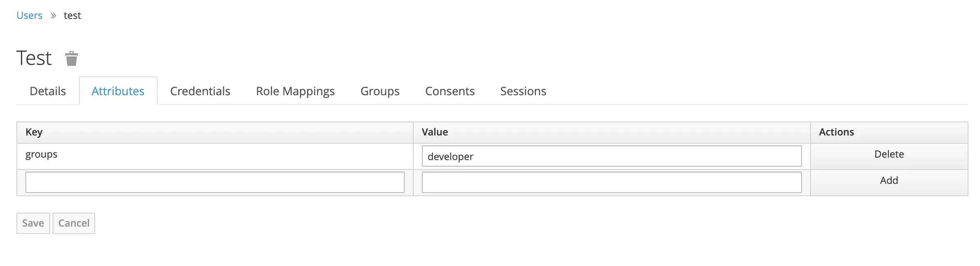Click the groups key cell

coord(41,155)
